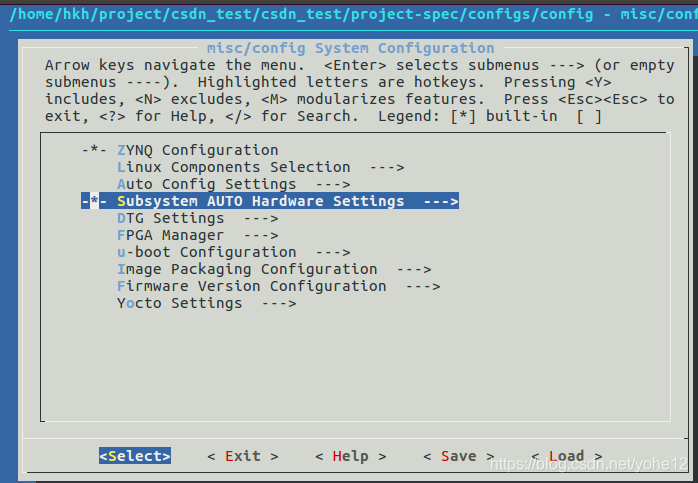The width and height of the screenshot is (698, 483).
Task: Click the Exit button
Action: [243, 456]
